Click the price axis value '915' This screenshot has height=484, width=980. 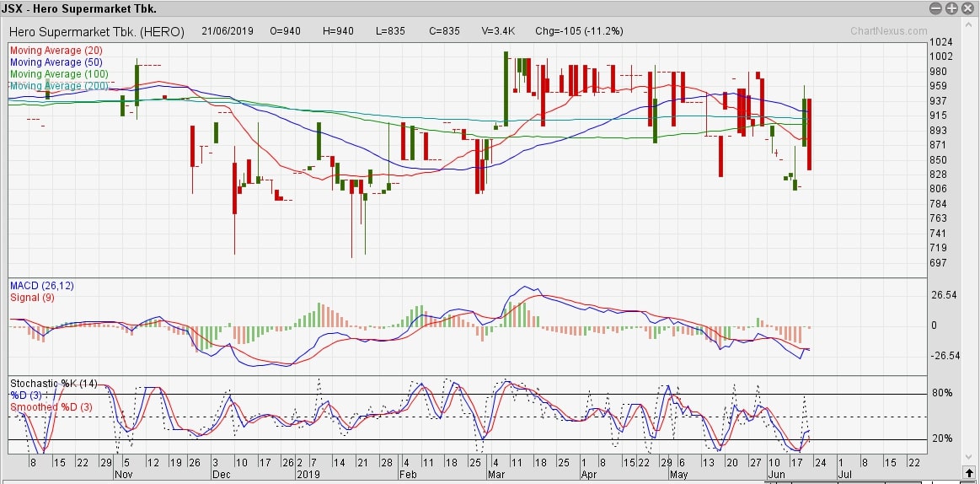click(x=940, y=116)
